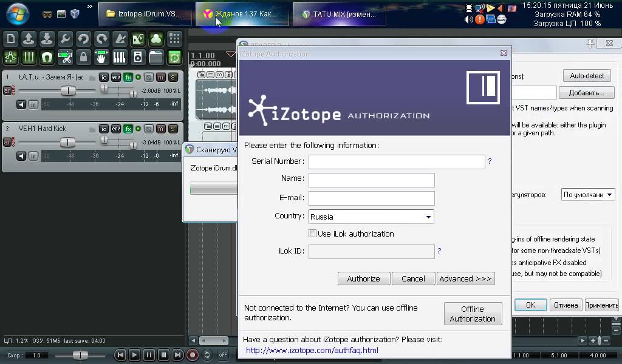Click the volume fader on t.A.T.u. track
The width and height of the screenshot is (622, 364).
click(x=68, y=91)
